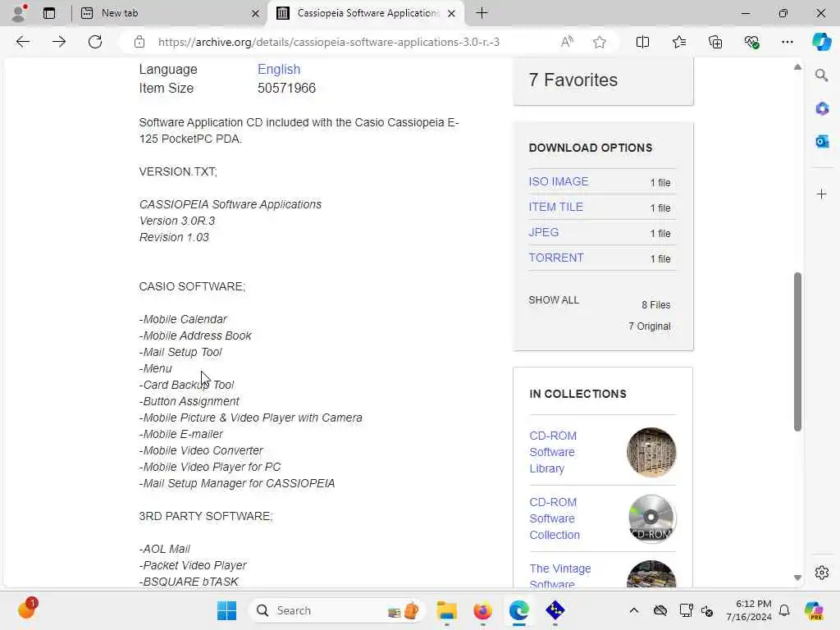Download the JPEG file
The image size is (840, 630).
click(543, 232)
